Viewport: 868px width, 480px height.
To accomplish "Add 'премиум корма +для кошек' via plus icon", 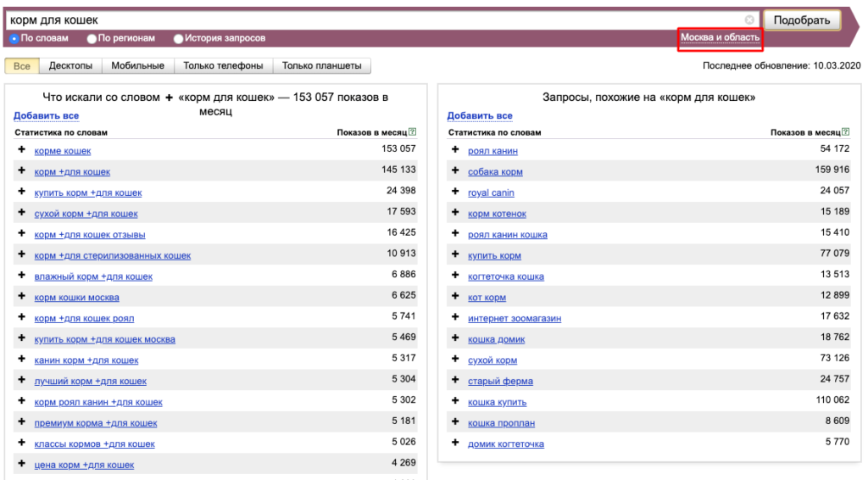I will pos(21,421).
